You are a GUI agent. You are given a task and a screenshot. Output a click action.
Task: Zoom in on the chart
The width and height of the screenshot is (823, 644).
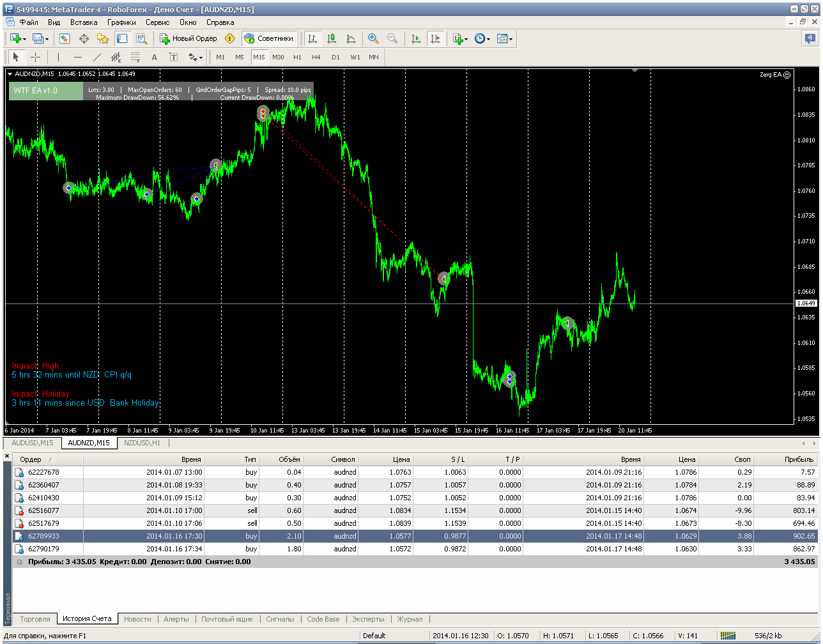coord(373,38)
